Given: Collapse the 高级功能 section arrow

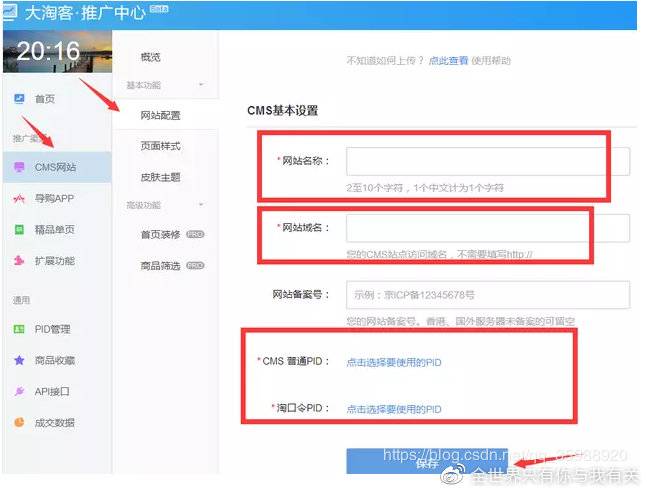Looking at the screenshot, I should pos(201,205).
